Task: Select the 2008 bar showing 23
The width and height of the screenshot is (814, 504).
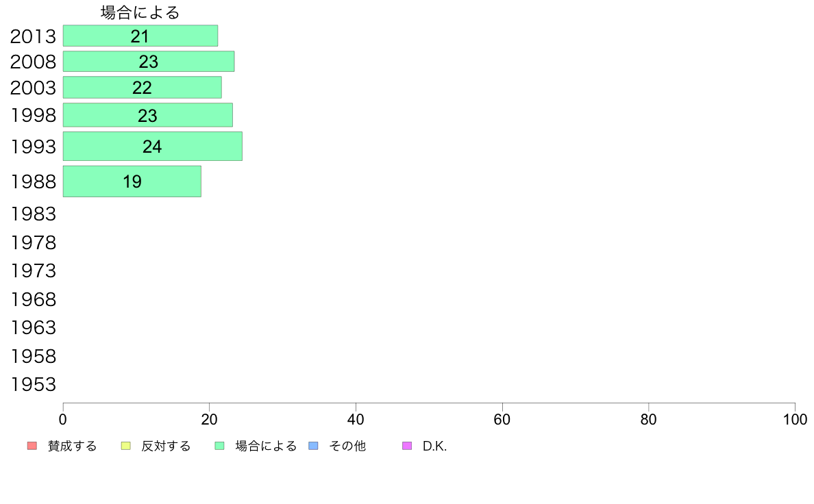Action: (x=149, y=61)
